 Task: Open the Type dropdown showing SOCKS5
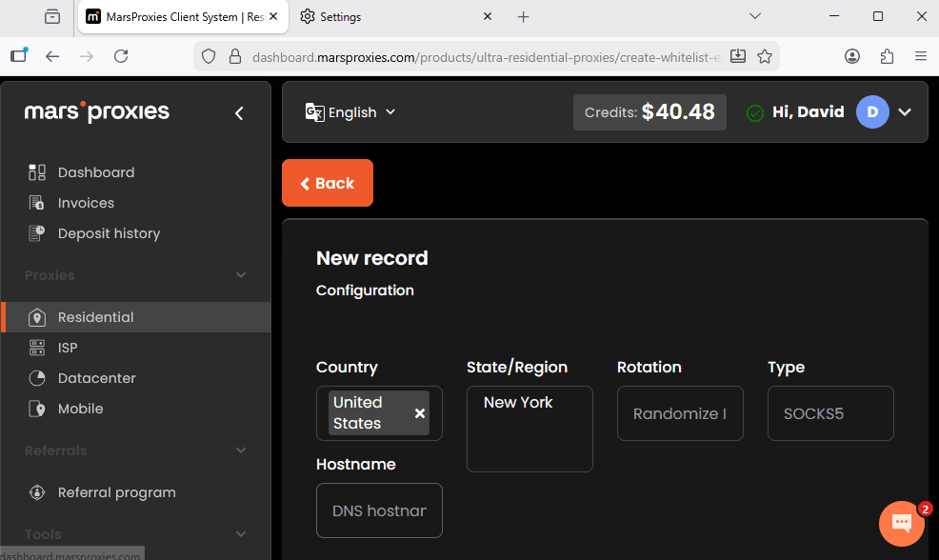[830, 413]
